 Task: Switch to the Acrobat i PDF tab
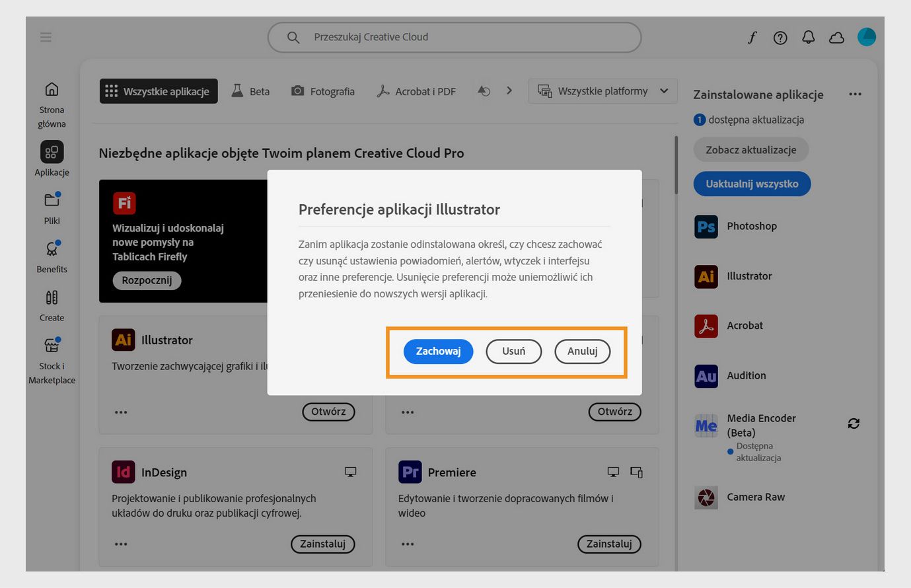[416, 91]
